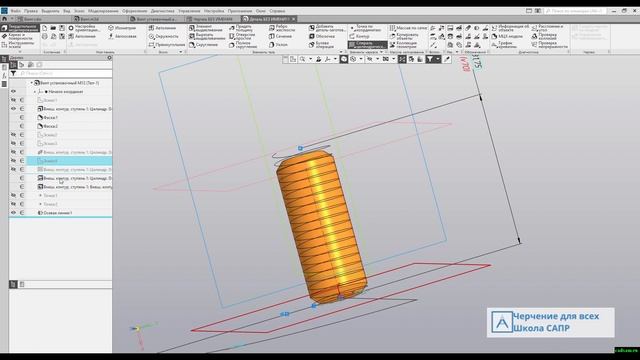Click the Изометрия view button

pos(122,28)
